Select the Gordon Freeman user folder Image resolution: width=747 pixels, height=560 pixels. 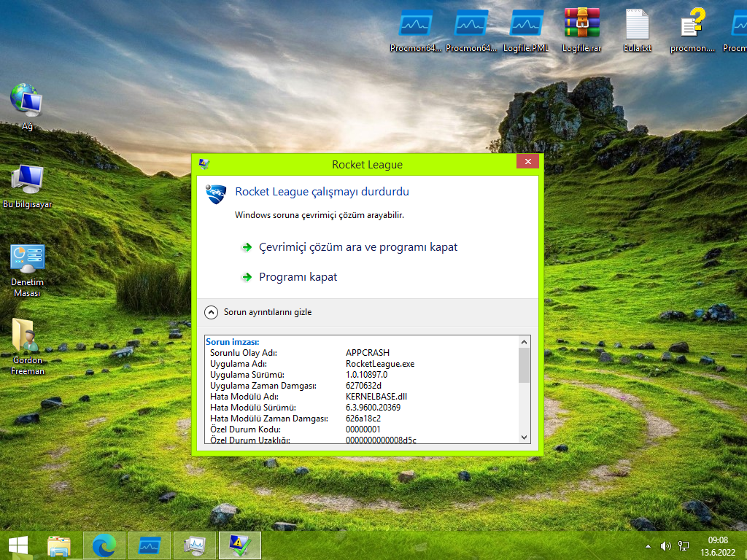coord(27,347)
